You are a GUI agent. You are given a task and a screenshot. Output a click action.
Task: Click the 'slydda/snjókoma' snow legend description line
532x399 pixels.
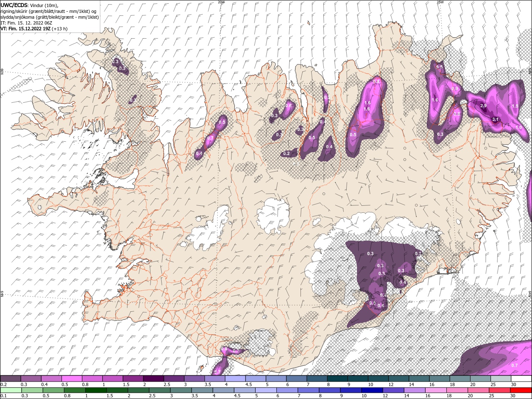point(49,17)
